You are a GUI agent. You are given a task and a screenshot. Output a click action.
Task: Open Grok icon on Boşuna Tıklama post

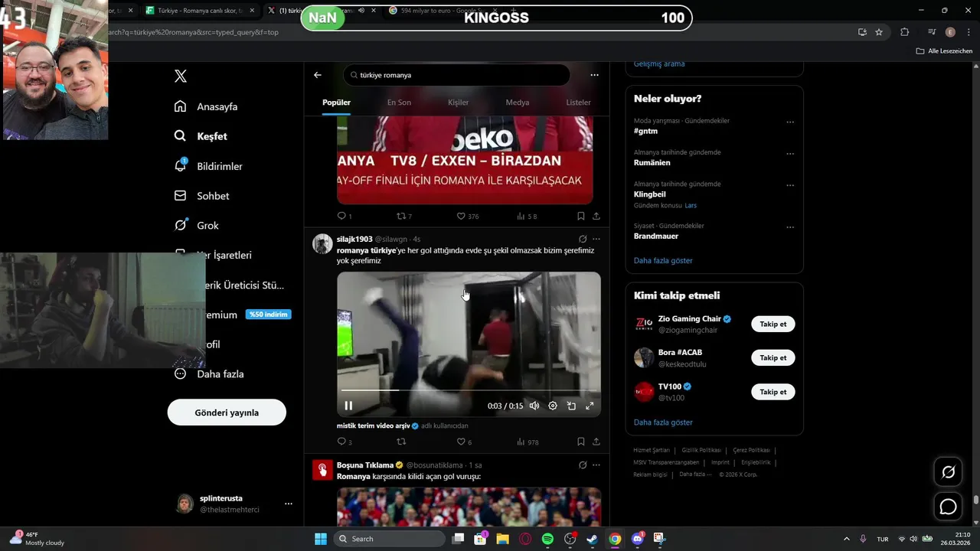[583, 465]
